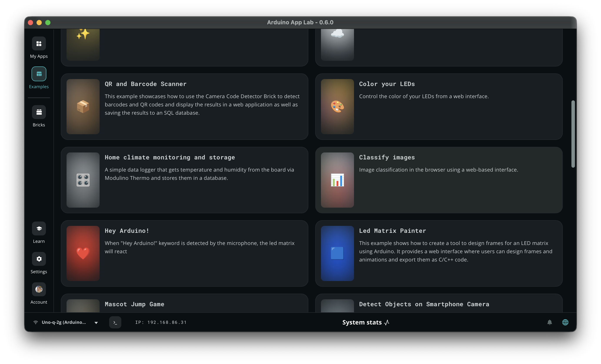Open the Mascot Jump Game example title
Viewport: 601px width, 364px height.
134,304
